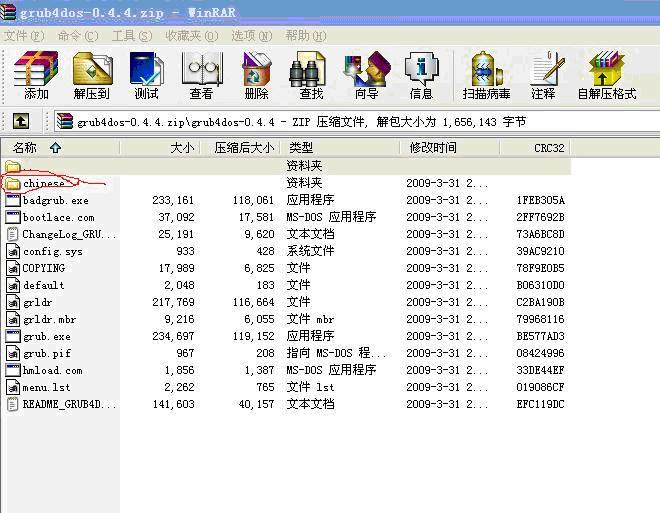The image size is (660, 513).
Task: Sort by CRC32 column header
Action: [x=535, y=148]
